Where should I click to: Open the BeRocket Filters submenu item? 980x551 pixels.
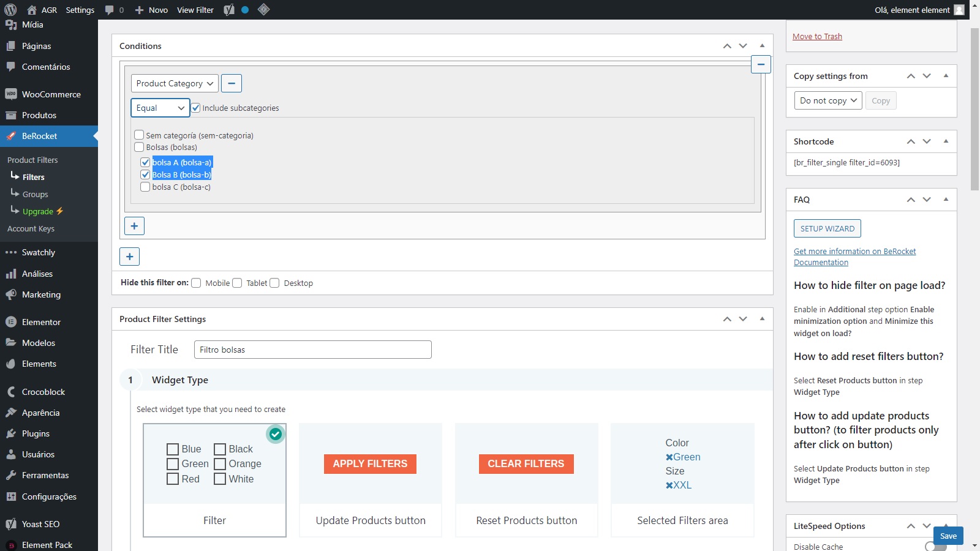click(34, 177)
